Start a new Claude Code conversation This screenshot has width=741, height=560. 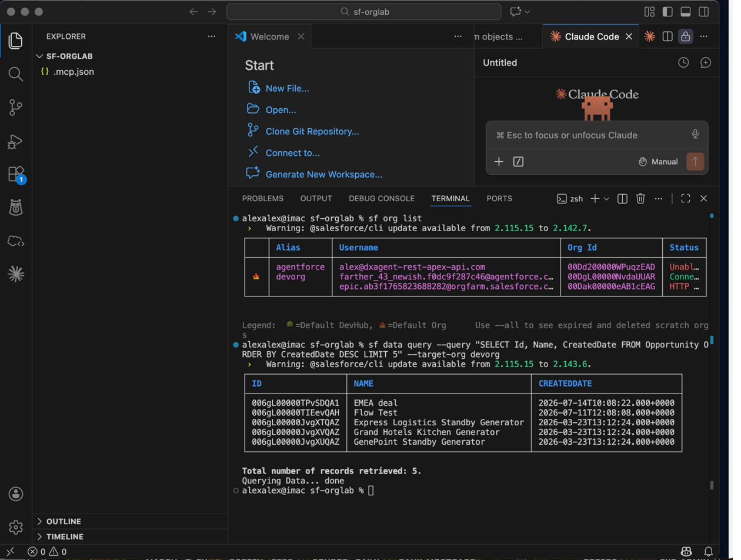706,62
